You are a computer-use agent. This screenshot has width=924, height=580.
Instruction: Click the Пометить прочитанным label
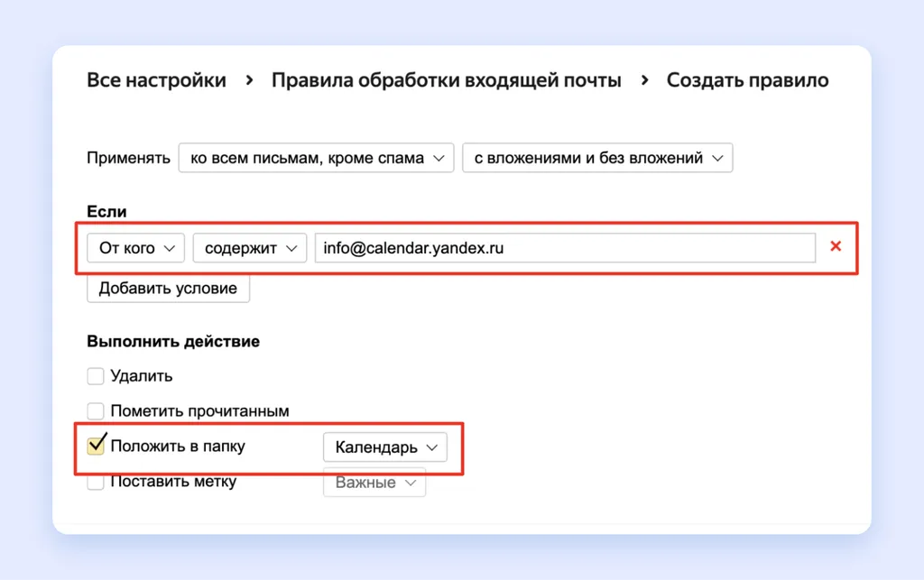coord(199,410)
